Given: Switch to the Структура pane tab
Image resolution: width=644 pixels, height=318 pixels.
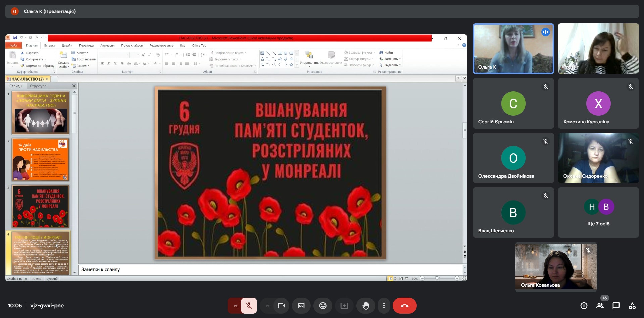Looking at the screenshot, I should [38, 86].
